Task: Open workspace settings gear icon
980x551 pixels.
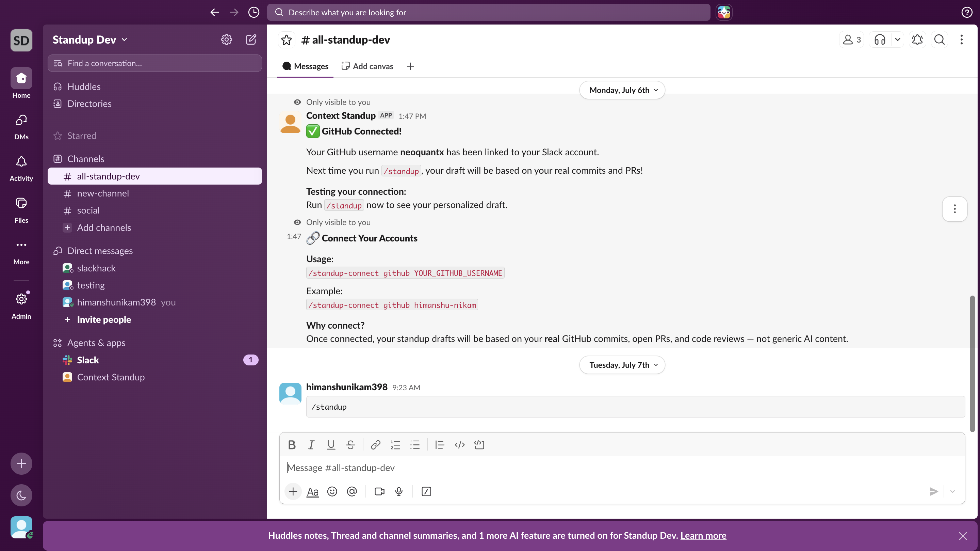Action: click(x=226, y=40)
